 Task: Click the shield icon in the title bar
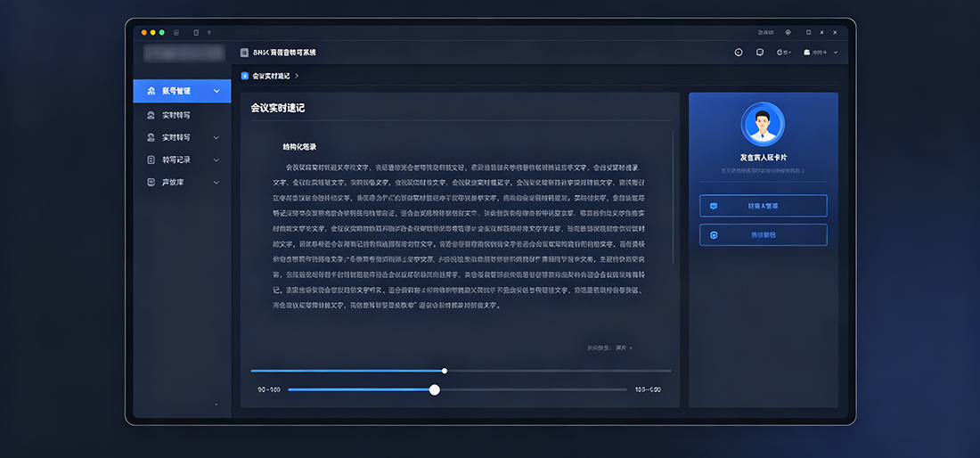pyautogui.click(x=176, y=32)
